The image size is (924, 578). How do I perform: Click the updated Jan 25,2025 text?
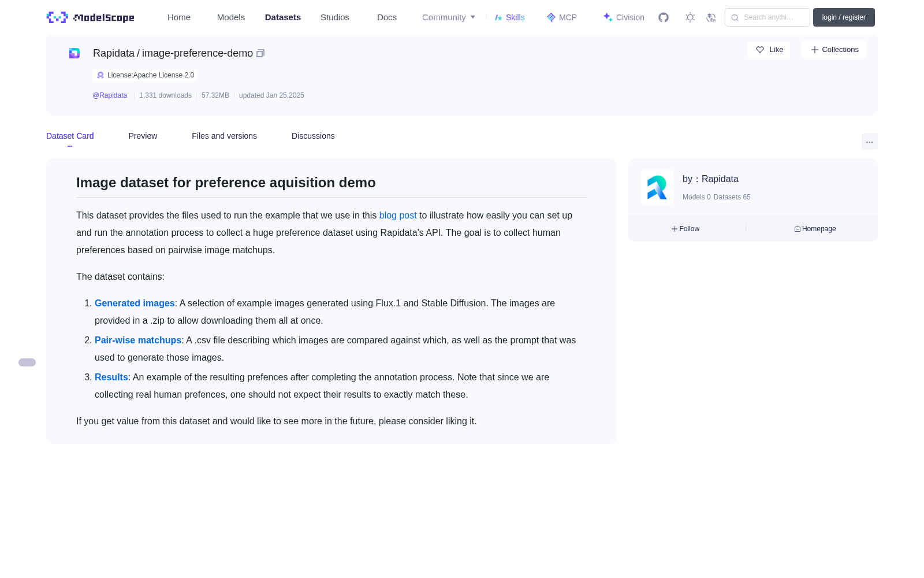point(271,95)
